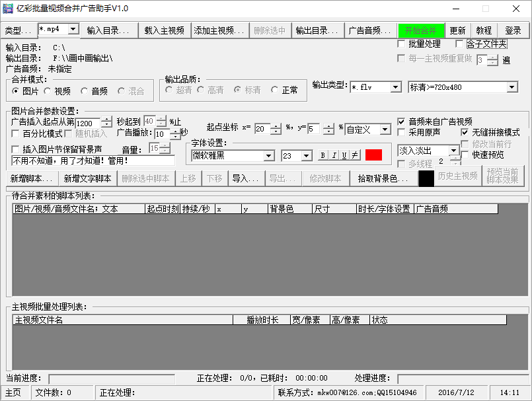This screenshot has height=401, width=532.
Task: Click the black background color box
Action: (426, 178)
